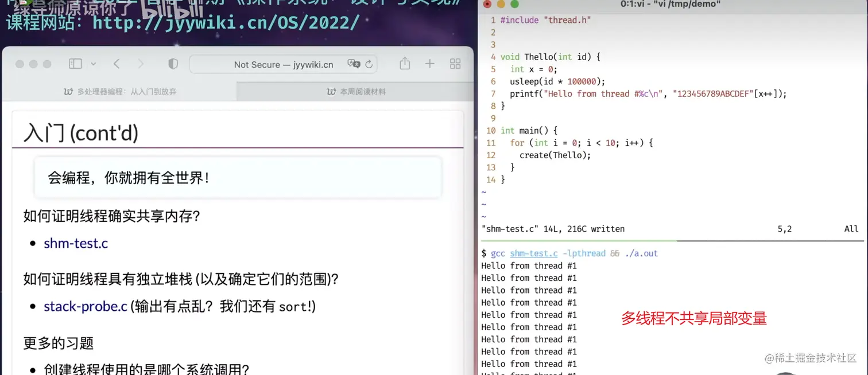This screenshot has width=868, height=375.
Task: Click the translate icon in address bar
Action: [354, 64]
